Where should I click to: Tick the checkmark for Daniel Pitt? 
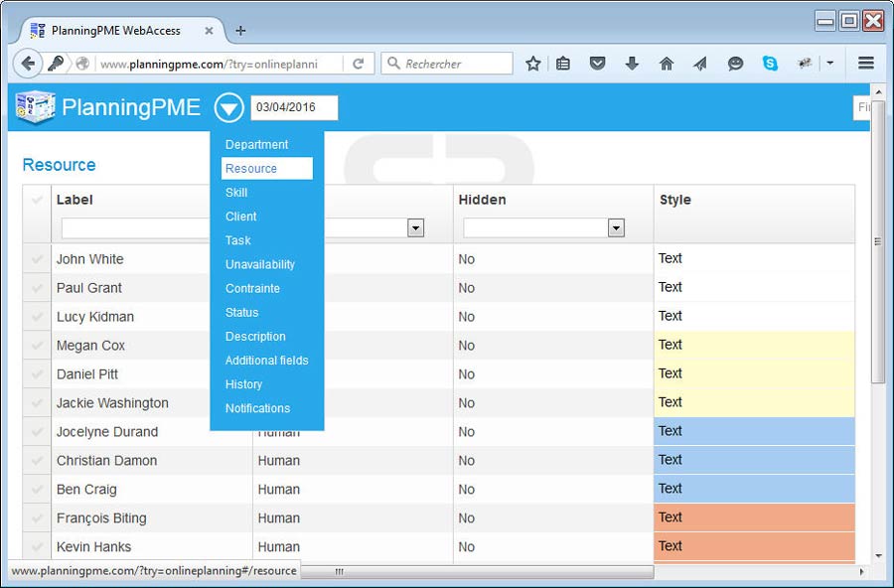click(x=37, y=374)
